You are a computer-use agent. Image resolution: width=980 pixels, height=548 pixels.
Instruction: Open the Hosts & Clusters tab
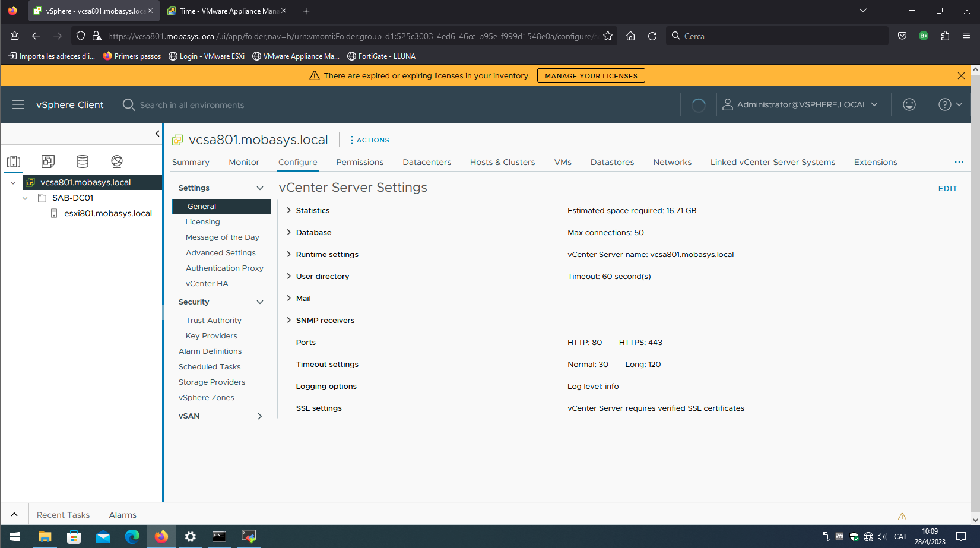[502, 162]
